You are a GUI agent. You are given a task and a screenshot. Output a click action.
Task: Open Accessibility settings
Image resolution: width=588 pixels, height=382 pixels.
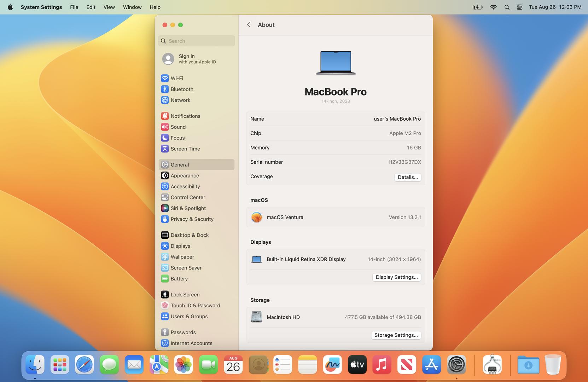pyautogui.click(x=196, y=186)
